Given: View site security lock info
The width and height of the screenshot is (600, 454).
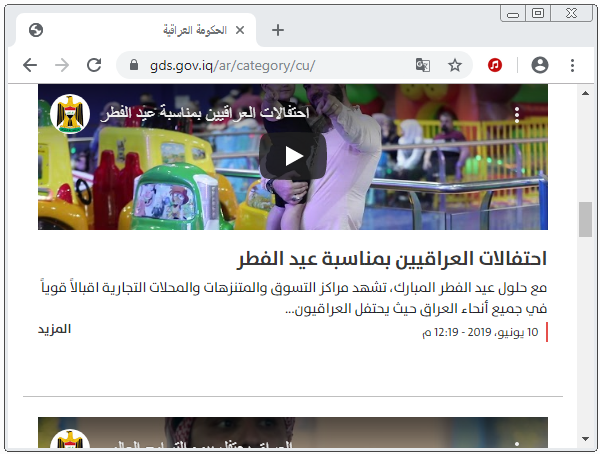Looking at the screenshot, I should pyautogui.click(x=134, y=65).
